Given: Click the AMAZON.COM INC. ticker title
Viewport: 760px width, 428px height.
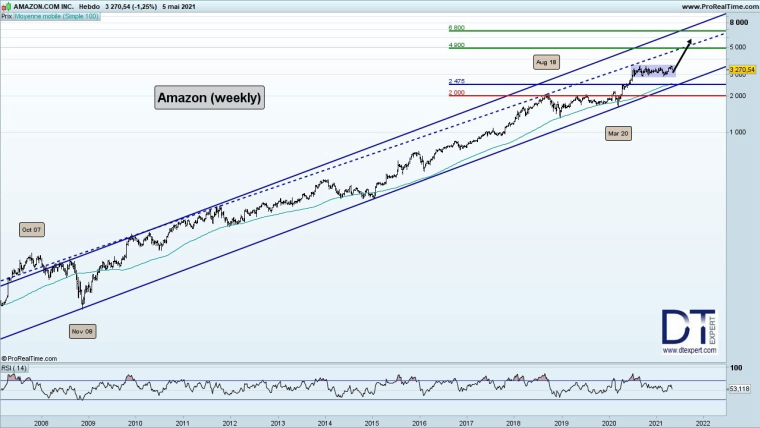Looking at the screenshot, I should click(x=44, y=7).
